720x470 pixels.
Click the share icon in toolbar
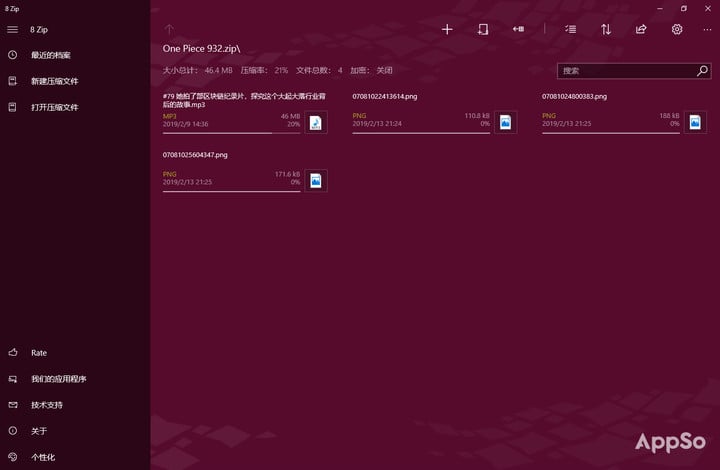coord(641,29)
